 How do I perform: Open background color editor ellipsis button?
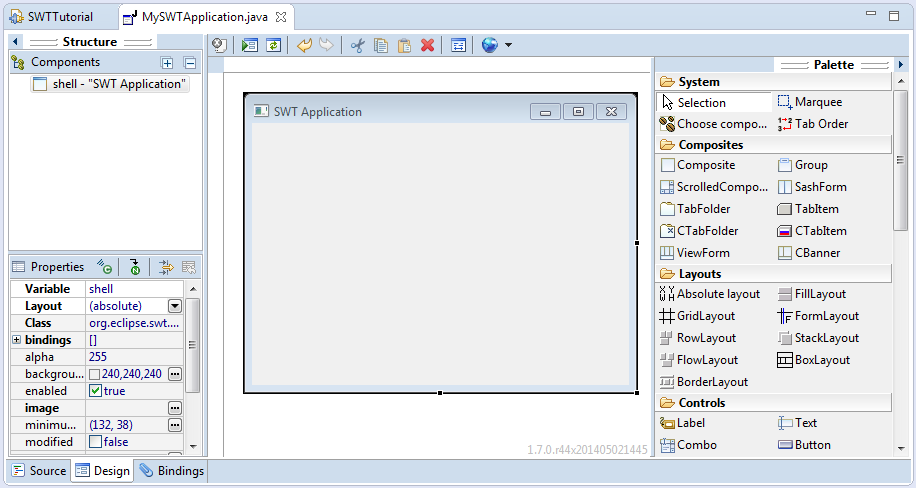tap(175, 374)
